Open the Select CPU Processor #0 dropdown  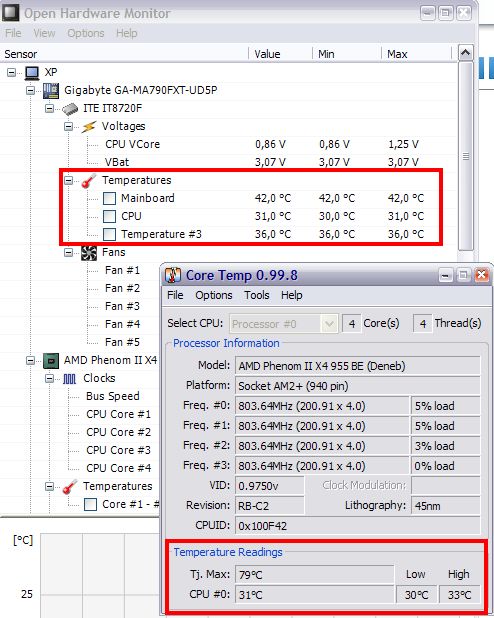[283, 324]
